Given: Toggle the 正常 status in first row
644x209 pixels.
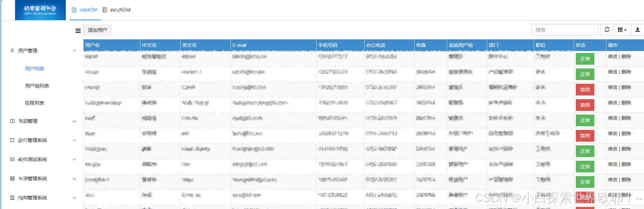Looking at the screenshot, I should tap(585, 59).
